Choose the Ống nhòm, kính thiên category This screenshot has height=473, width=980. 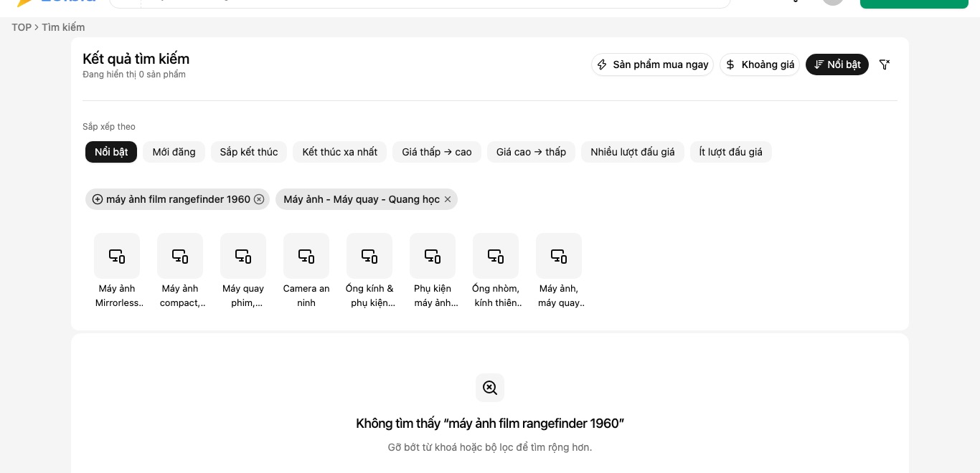(496, 271)
